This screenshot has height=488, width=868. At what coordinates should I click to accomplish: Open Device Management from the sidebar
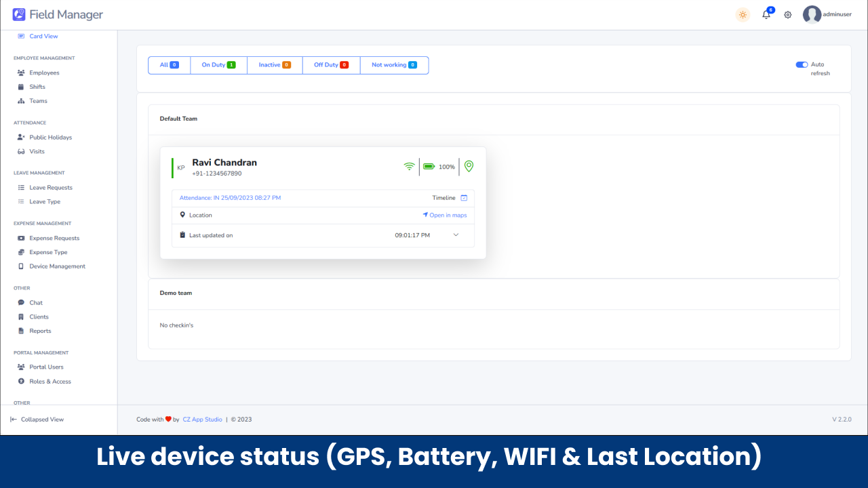[x=57, y=266]
